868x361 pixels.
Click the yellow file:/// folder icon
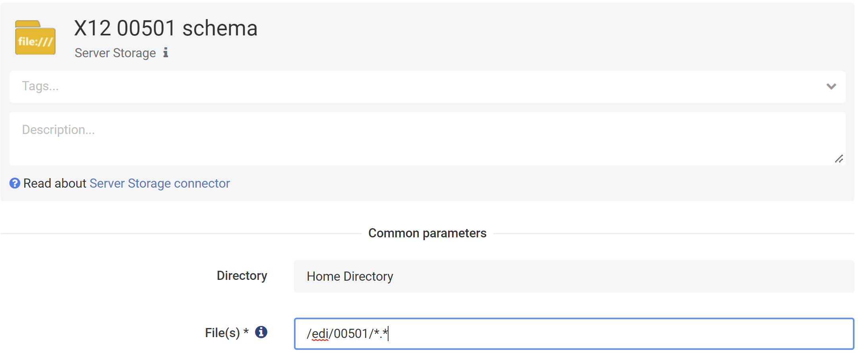pyautogui.click(x=35, y=38)
